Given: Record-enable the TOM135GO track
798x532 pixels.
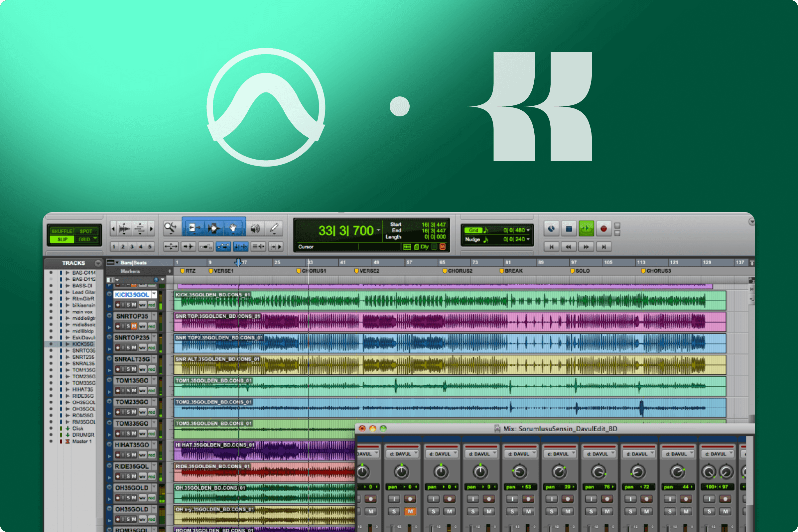Looking at the screenshot, I should coord(118,390).
